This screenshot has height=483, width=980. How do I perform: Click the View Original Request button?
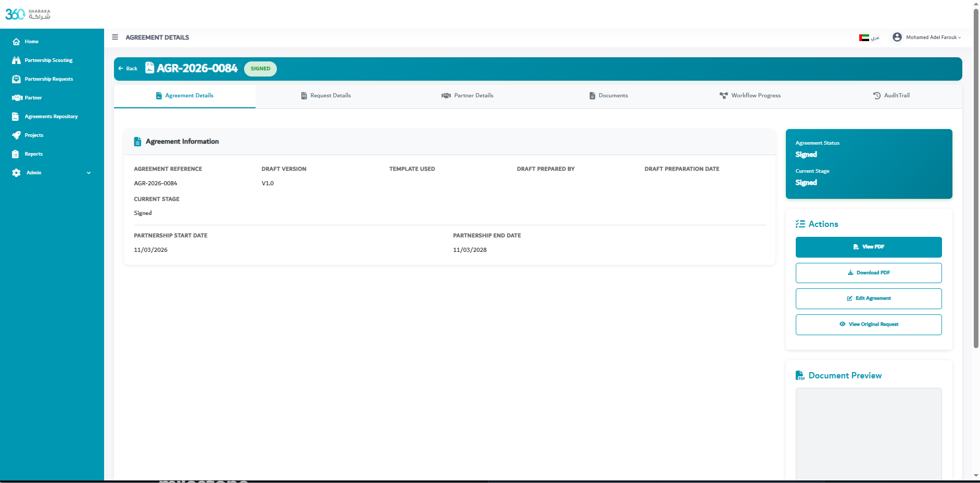pyautogui.click(x=869, y=325)
